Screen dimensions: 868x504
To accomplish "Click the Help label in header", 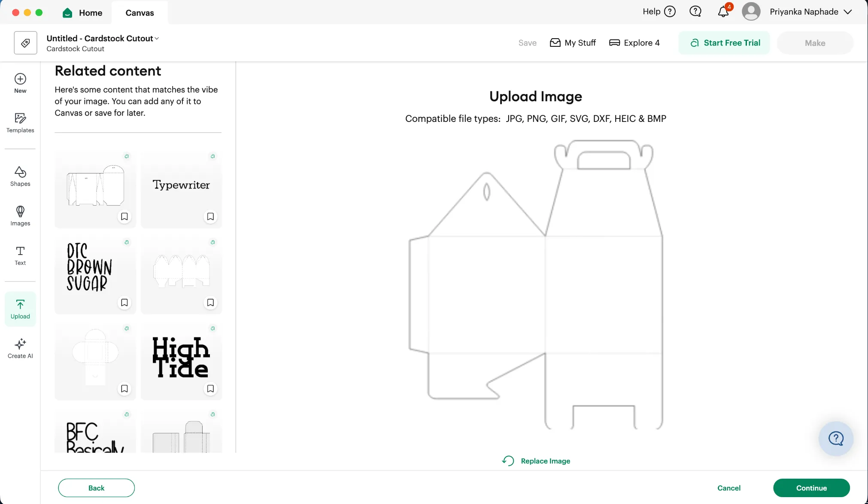I will click(x=651, y=12).
